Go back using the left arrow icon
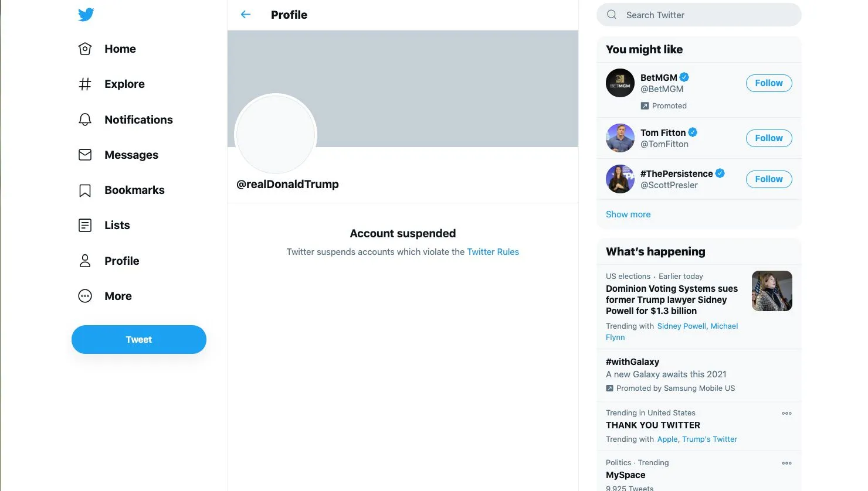Image resolution: width=868 pixels, height=491 pixels. click(x=246, y=15)
